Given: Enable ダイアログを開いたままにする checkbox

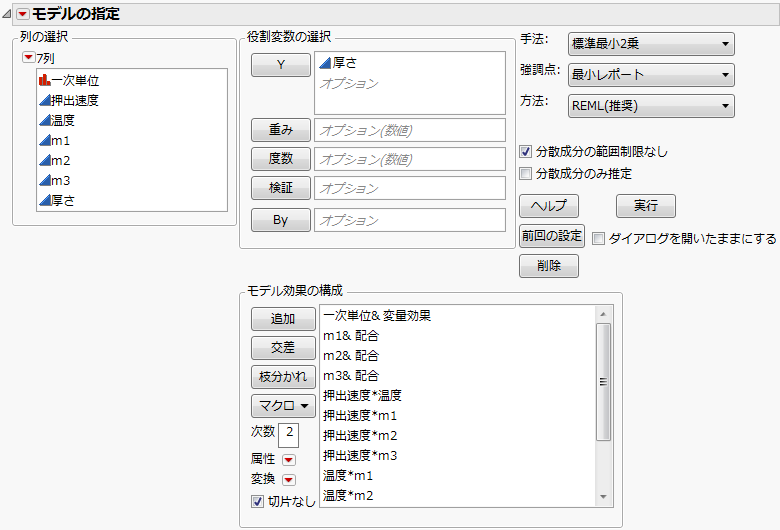Looking at the screenshot, I should pos(598,238).
